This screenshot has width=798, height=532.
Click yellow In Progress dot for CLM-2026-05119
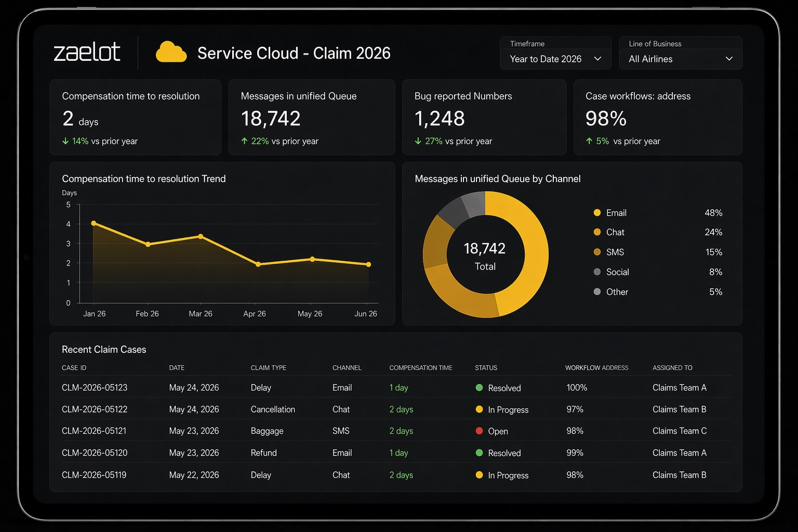click(479, 475)
